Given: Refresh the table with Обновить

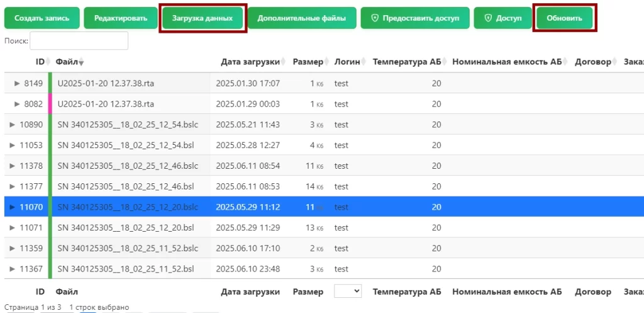Looking at the screenshot, I should click(564, 18).
